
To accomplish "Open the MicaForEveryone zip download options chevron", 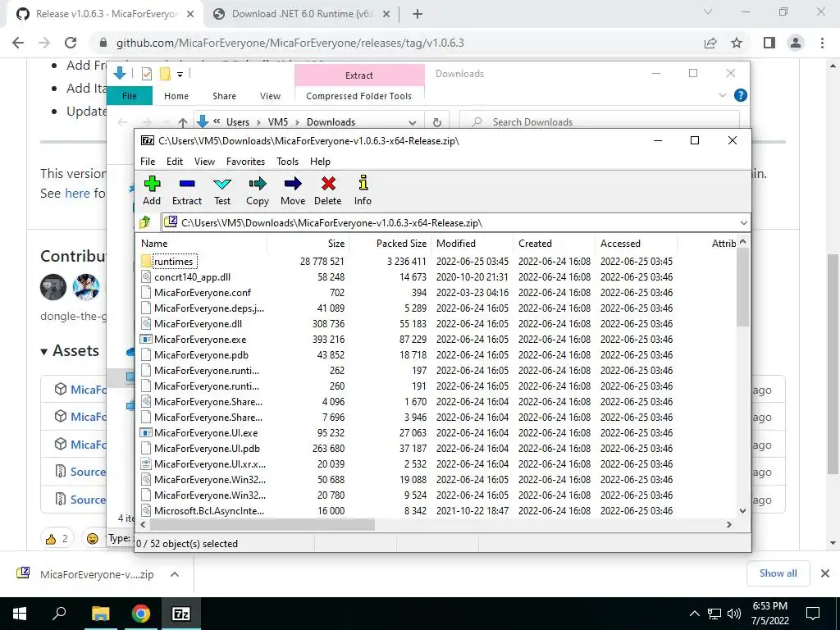I will point(174,574).
